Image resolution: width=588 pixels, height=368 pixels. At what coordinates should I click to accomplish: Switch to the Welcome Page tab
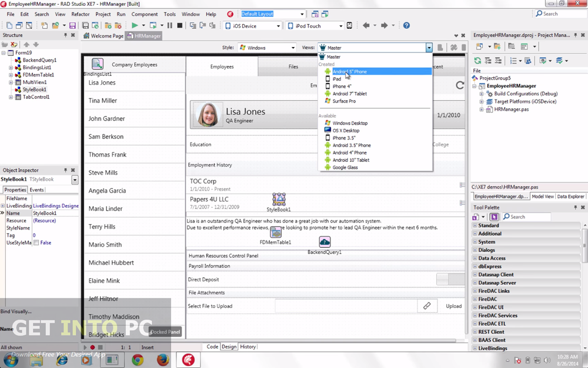103,36
